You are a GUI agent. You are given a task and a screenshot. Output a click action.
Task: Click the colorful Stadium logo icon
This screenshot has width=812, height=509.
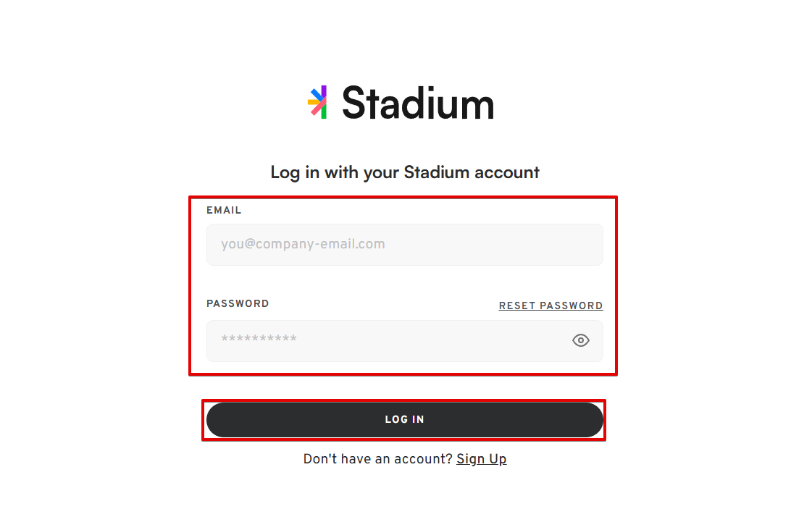click(317, 102)
